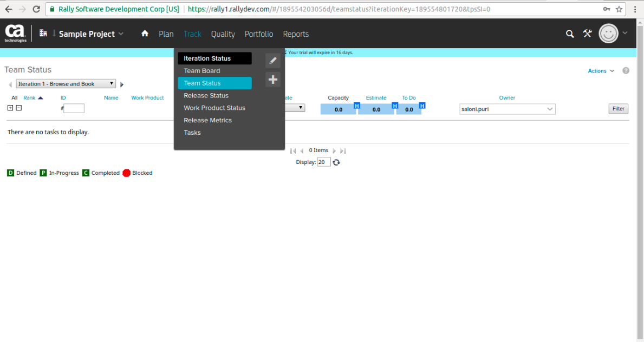Viewport: 644px width, 342px height.
Task: Click the CA Technologies logo
Action: (x=15, y=33)
